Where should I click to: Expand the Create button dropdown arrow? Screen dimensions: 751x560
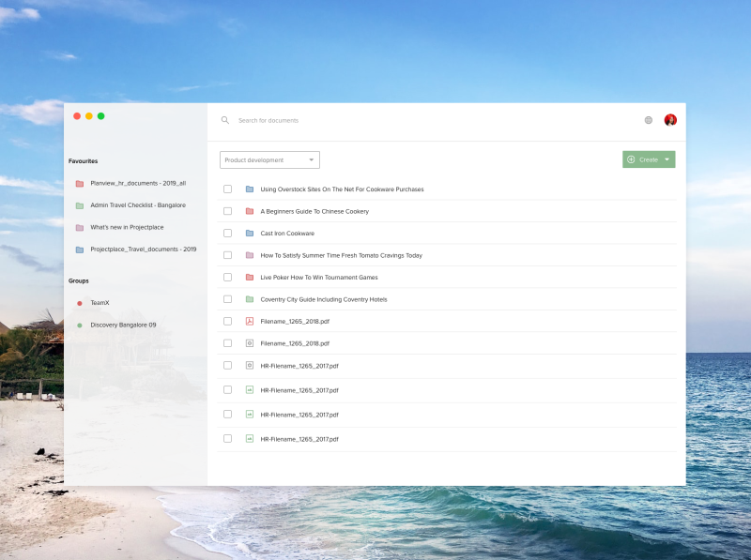coord(666,159)
